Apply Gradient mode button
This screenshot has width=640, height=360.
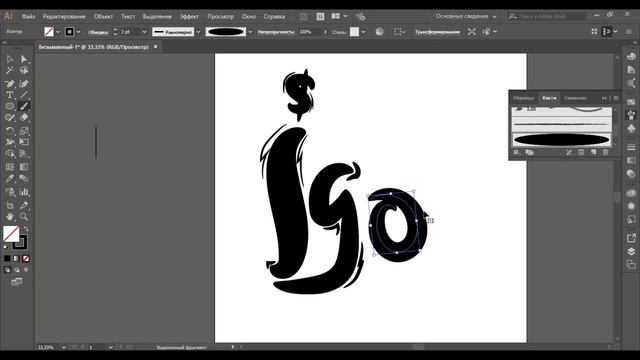click(x=17, y=258)
